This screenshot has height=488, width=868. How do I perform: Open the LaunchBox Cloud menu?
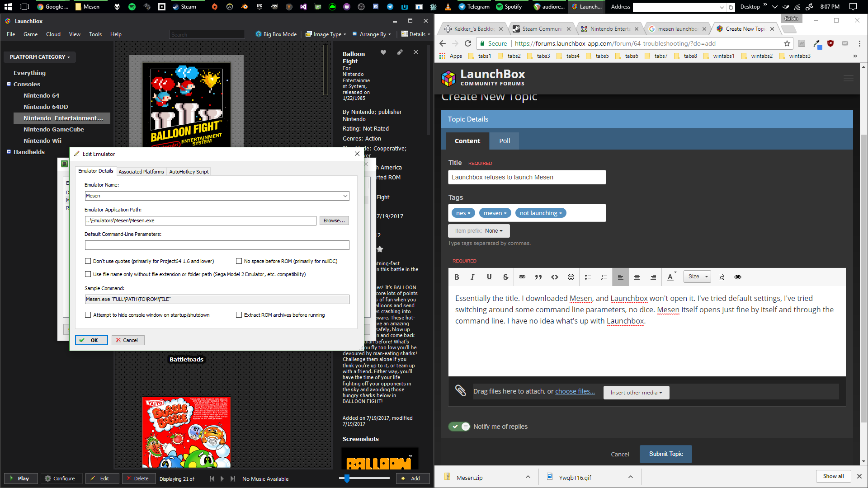coord(53,34)
